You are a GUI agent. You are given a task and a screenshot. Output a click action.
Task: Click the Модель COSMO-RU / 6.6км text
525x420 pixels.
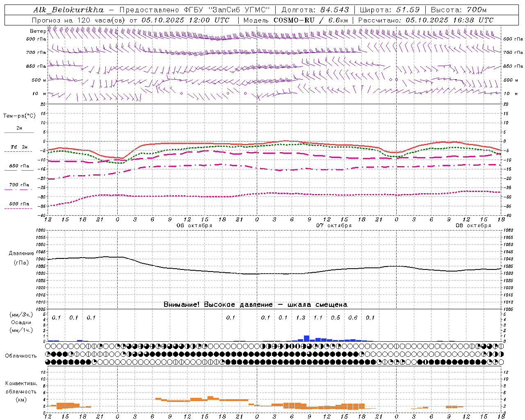pos(296,20)
